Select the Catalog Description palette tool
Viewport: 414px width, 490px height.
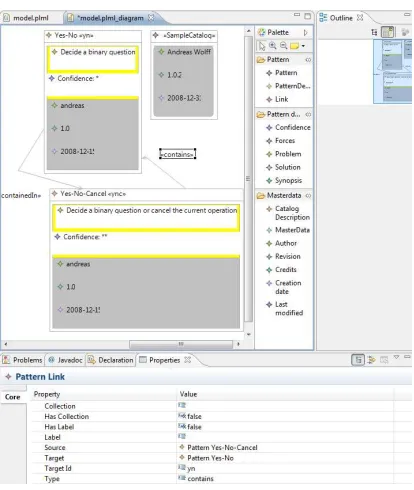click(289, 213)
